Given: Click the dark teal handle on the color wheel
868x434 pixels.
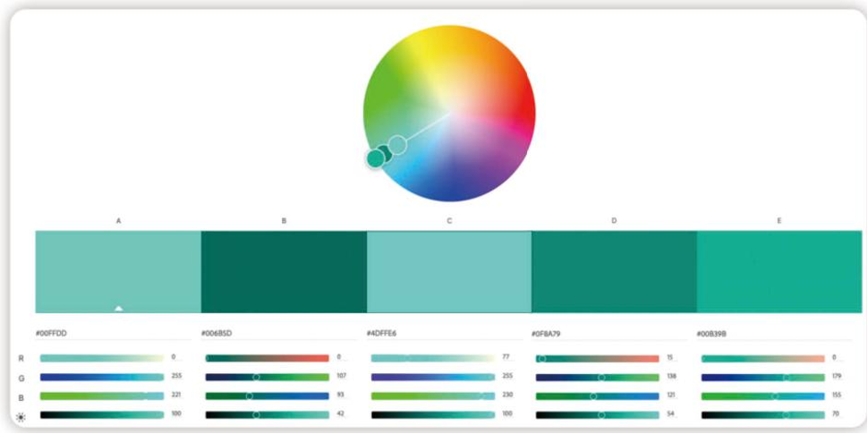Looking at the screenshot, I should coord(384,153).
